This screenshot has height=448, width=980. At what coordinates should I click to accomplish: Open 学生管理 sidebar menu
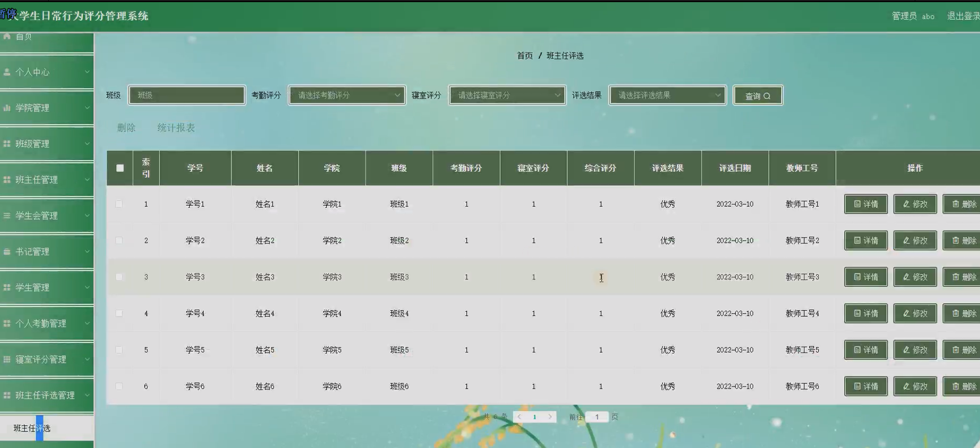[47, 287]
